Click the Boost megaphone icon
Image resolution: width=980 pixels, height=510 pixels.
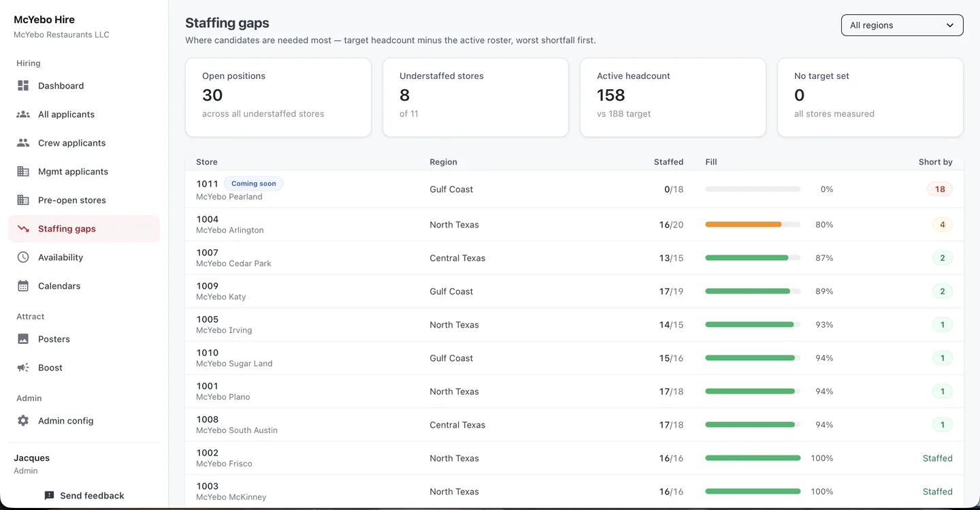23,368
